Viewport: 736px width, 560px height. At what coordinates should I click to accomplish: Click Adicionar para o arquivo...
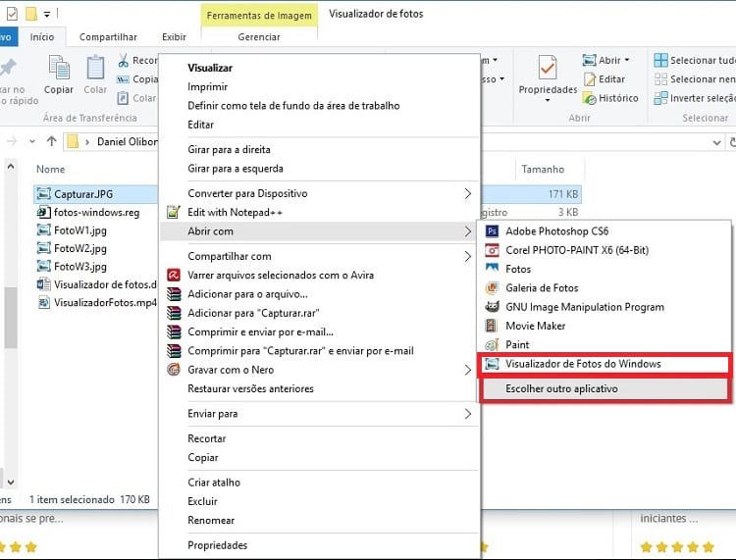(x=319, y=294)
